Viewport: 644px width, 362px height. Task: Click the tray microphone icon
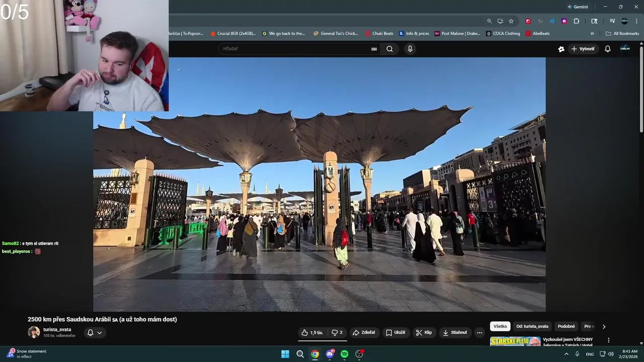click(x=577, y=354)
